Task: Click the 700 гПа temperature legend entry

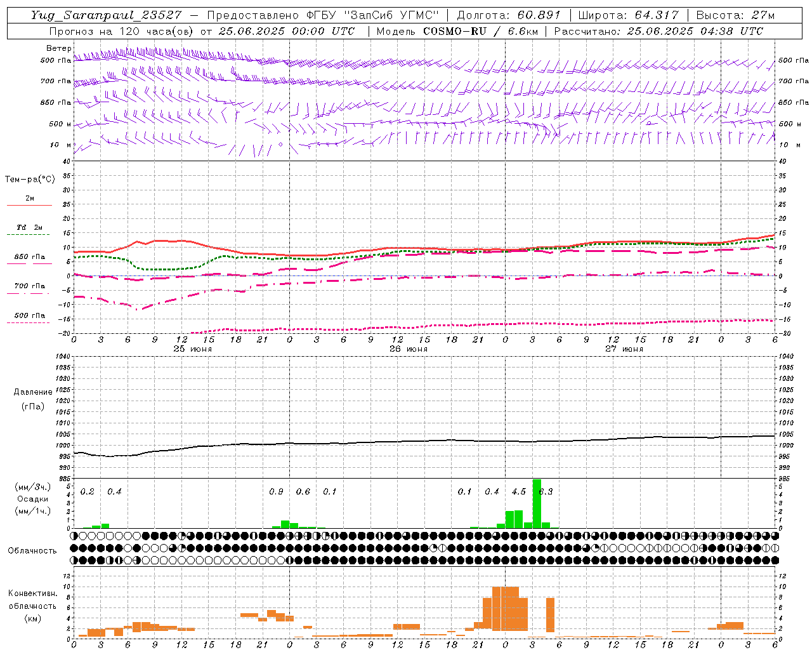Action: [x=29, y=286]
